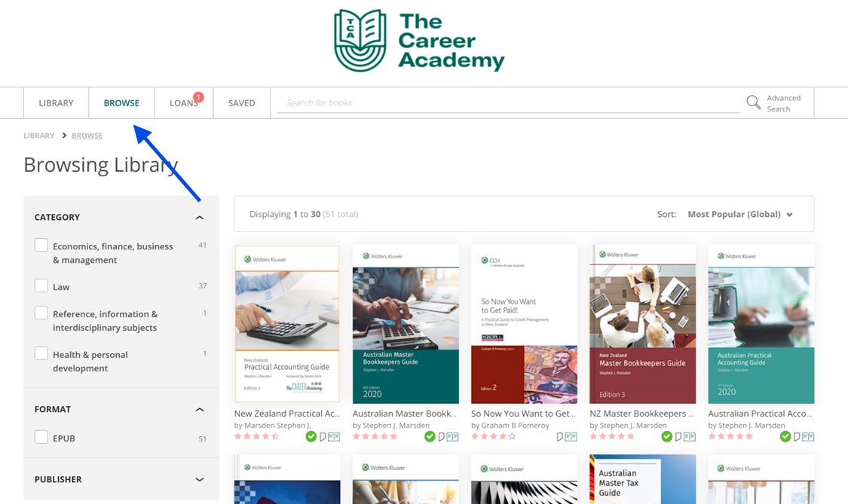Open the Saved tab
The width and height of the screenshot is (848, 504).
[242, 102]
